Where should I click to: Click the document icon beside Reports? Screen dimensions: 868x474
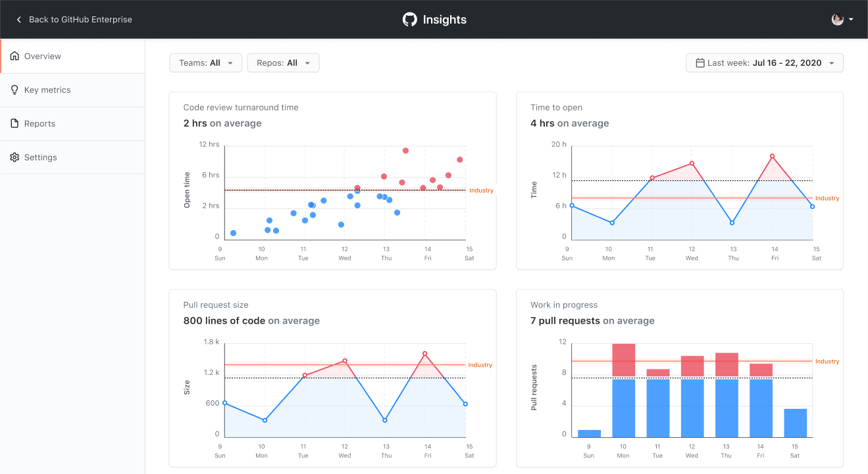point(14,123)
